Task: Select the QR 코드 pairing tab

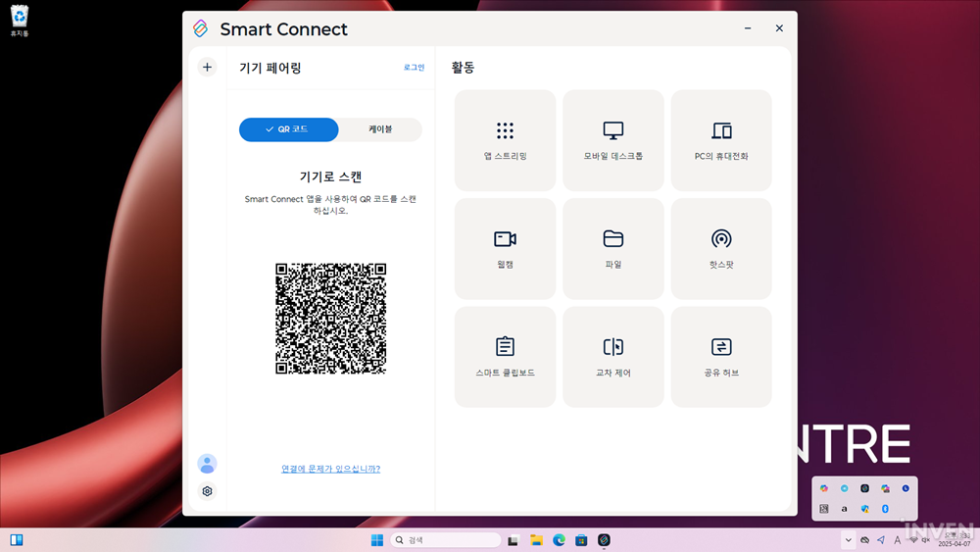Action: pyautogui.click(x=289, y=129)
